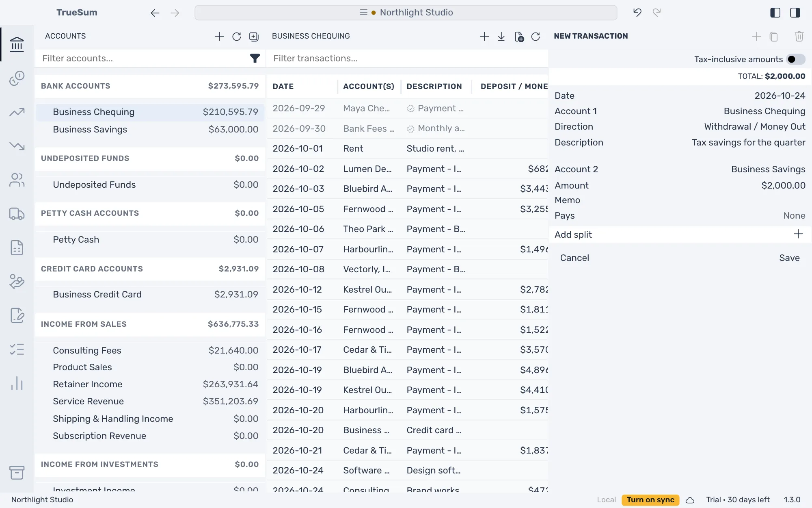The width and height of the screenshot is (812, 508).
Task: Open the invoice document sidebar icon
Action: click(x=17, y=247)
